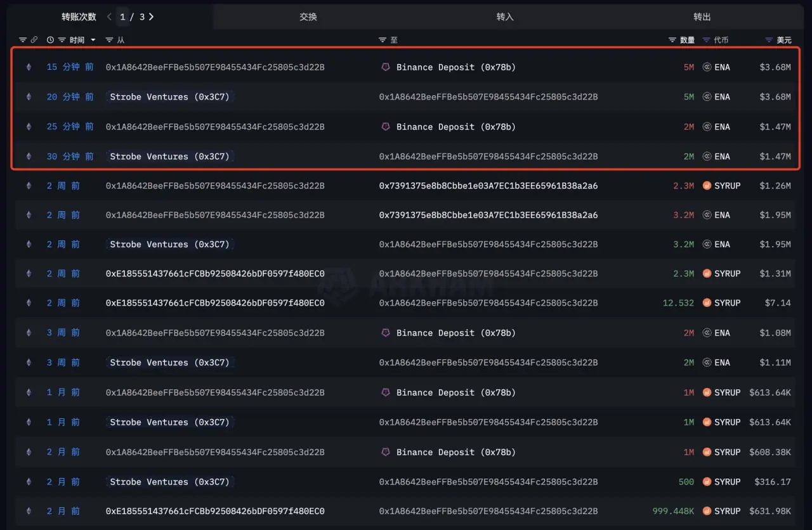Switch to the 转入 tab

505,17
